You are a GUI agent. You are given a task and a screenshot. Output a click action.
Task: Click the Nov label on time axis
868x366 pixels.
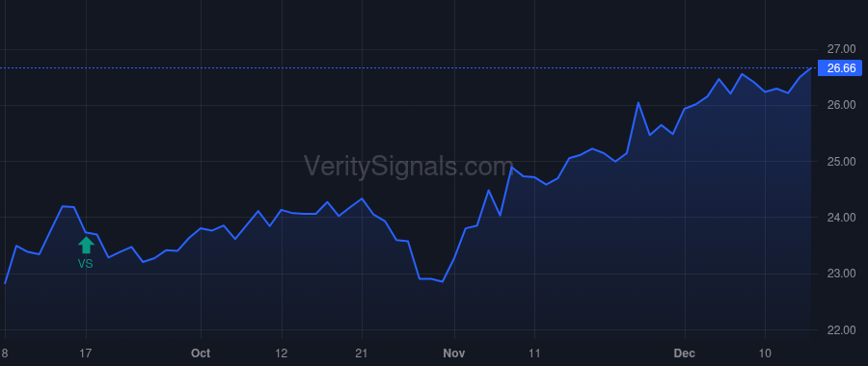point(454,353)
